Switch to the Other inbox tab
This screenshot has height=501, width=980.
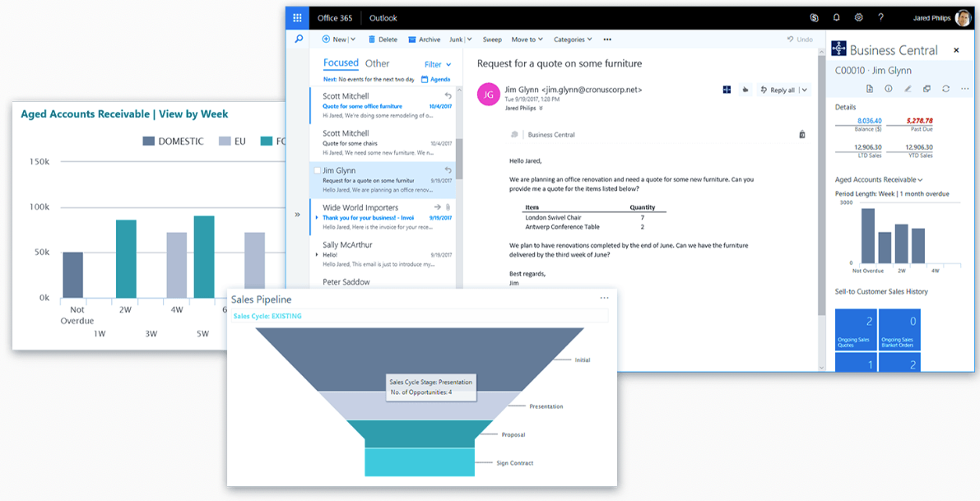click(378, 63)
